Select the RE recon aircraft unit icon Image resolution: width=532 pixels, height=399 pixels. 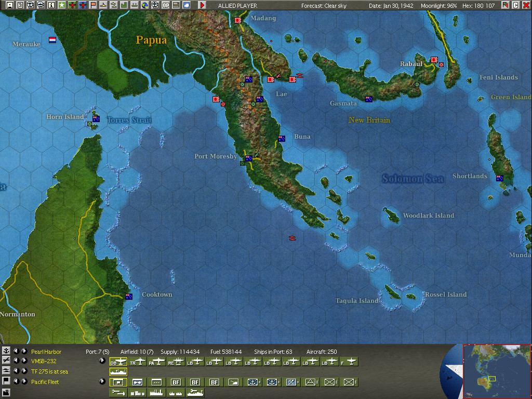[x=176, y=362]
